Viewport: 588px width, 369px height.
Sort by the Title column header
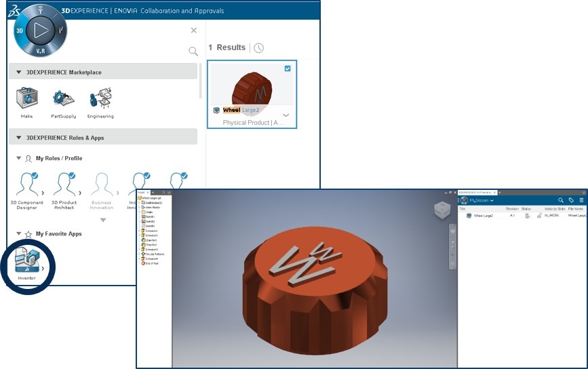click(x=462, y=209)
